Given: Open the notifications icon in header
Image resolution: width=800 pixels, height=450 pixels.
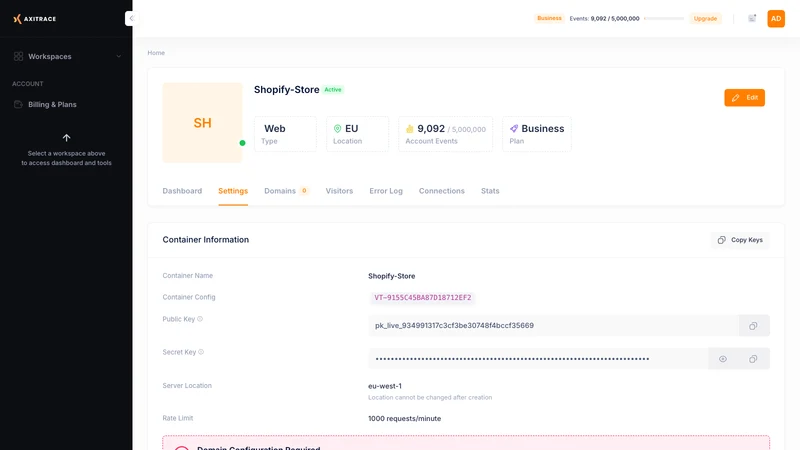Looking at the screenshot, I should [x=752, y=18].
